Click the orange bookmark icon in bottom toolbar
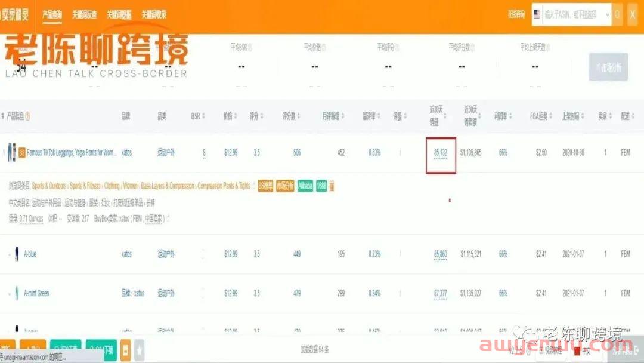This screenshot has width=644, height=363. click(126, 350)
